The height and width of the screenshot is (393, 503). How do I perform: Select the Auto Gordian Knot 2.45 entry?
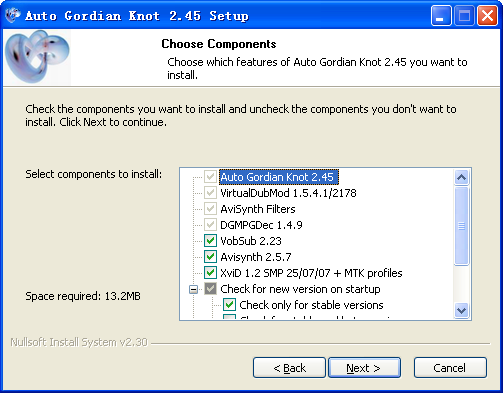pos(279,177)
